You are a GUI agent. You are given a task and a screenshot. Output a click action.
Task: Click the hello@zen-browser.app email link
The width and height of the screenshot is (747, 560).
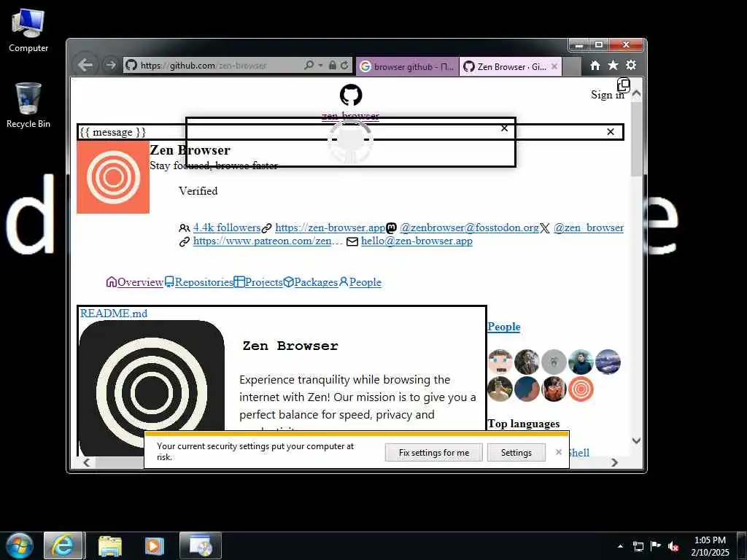coord(417,241)
